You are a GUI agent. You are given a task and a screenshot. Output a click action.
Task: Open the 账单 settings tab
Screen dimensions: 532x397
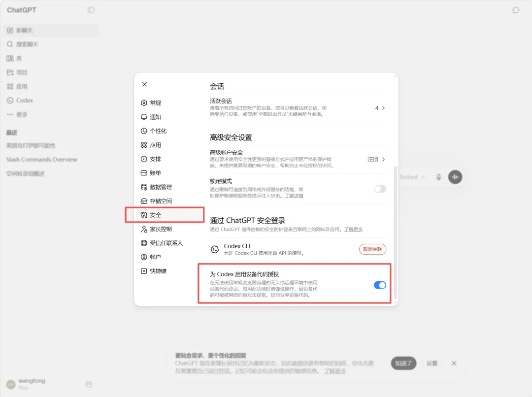point(169,173)
